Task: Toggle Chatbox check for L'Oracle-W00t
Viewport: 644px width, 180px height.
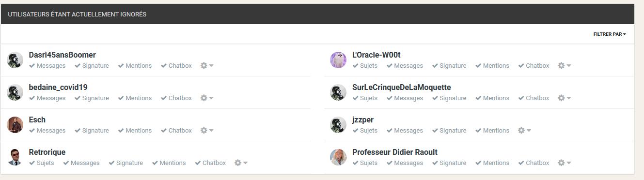Action: pos(534,66)
